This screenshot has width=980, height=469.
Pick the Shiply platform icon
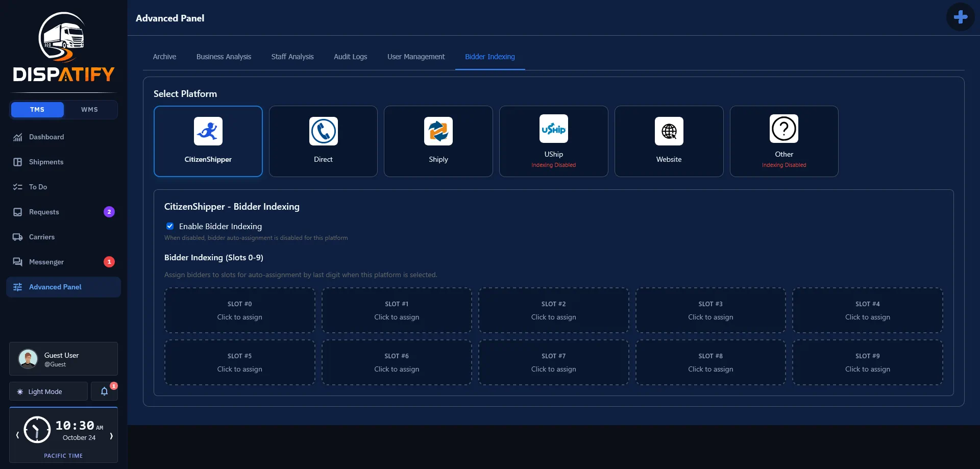pos(438,131)
